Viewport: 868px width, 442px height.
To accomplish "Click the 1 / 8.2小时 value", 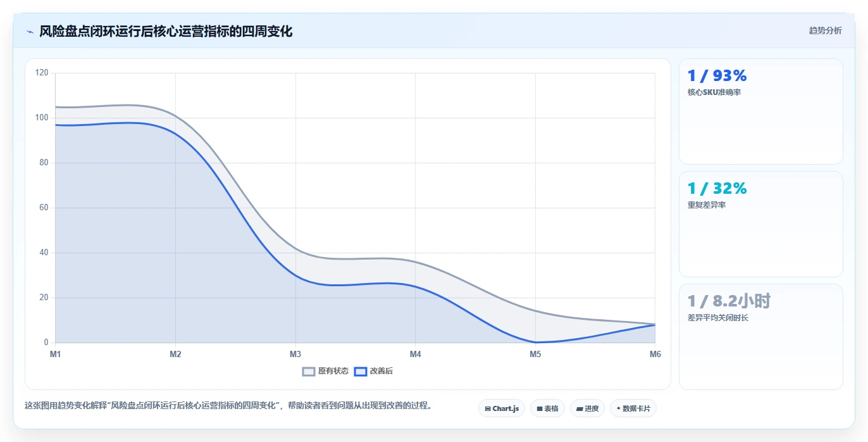I will tap(729, 301).
